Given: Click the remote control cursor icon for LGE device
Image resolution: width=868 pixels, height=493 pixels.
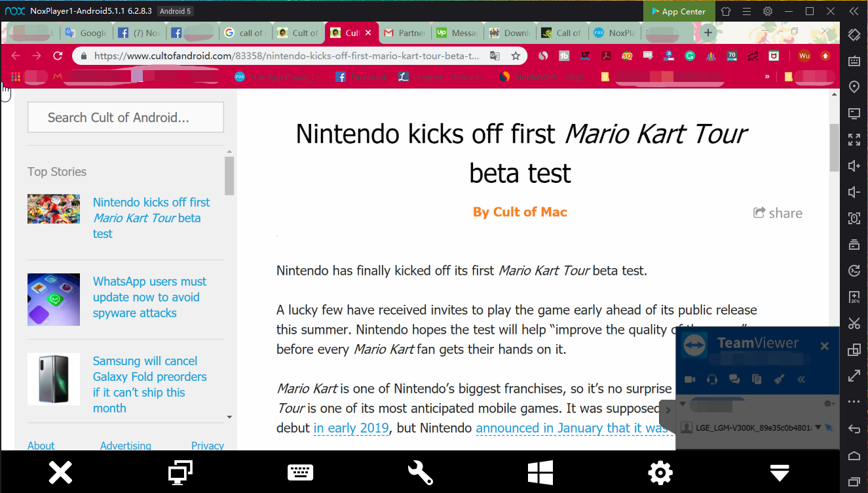Looking at the screenshot, I should coord(829,427).
